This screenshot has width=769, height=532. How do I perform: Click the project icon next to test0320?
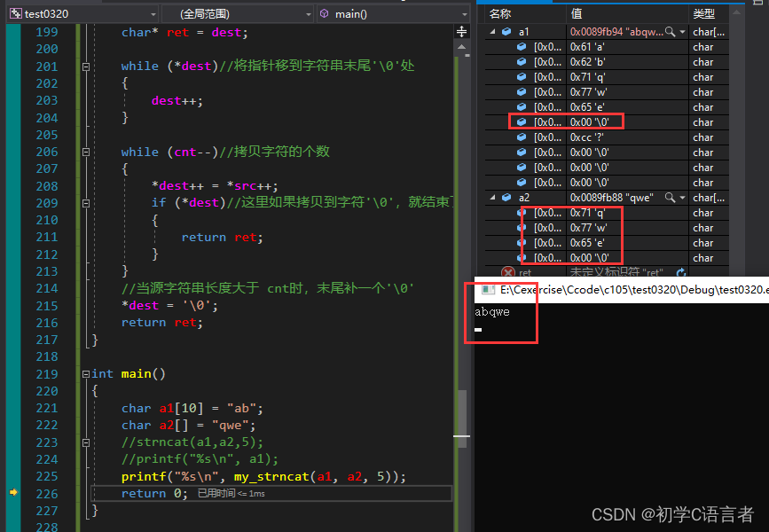point(15,14)
